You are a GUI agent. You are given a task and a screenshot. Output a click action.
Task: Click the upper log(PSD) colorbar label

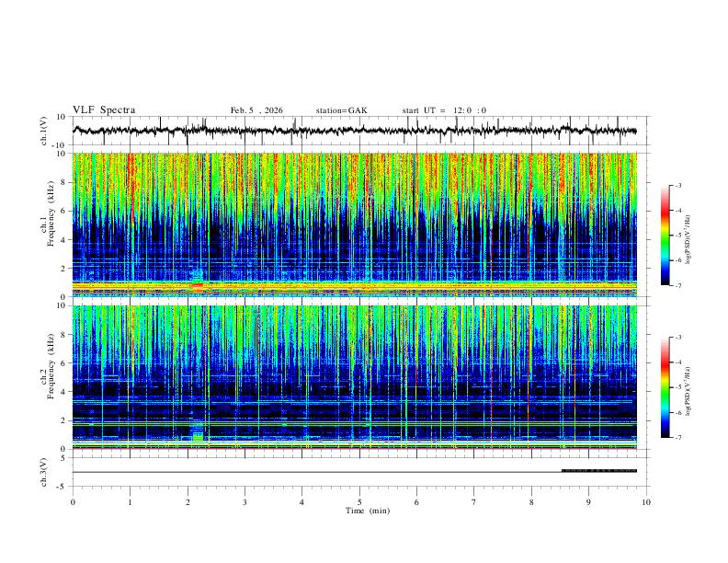pos(688,240)
